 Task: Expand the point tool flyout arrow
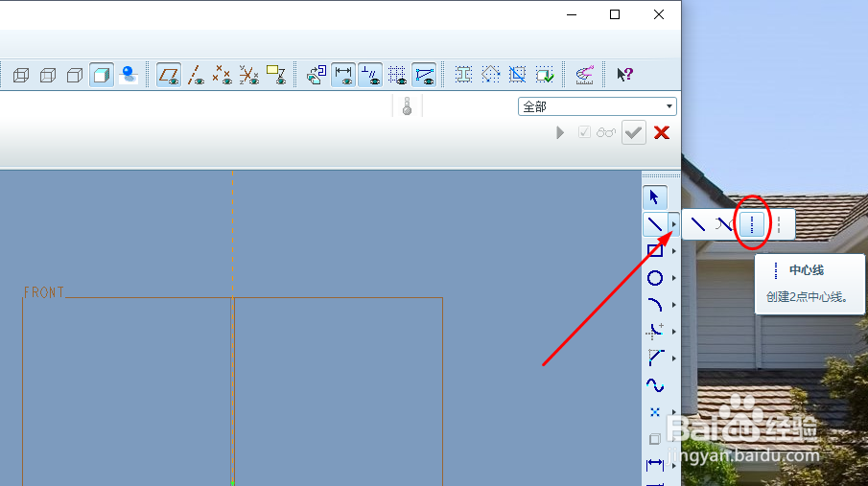pyautogui.click(x=673, y=412)
